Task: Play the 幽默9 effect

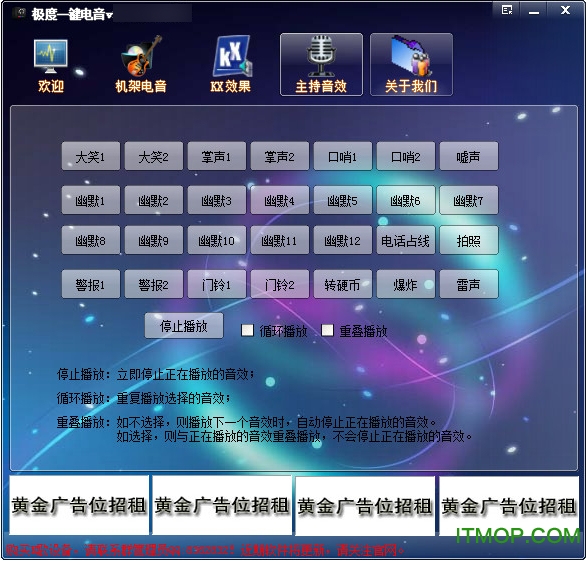Action: click(x=154, y=240)
